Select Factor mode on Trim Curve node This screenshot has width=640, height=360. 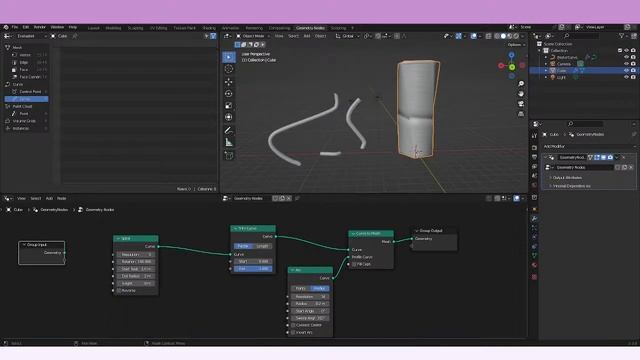(x=242, y=246)
